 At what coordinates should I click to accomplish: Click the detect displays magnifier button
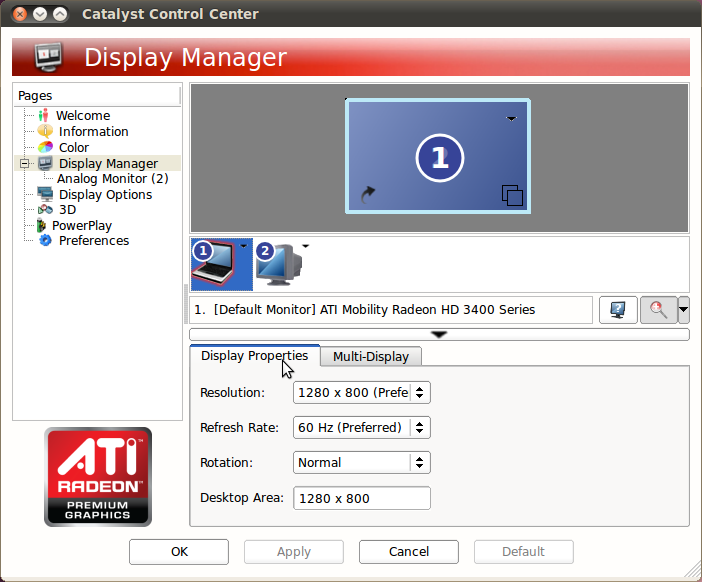click(x=659, y=309)
